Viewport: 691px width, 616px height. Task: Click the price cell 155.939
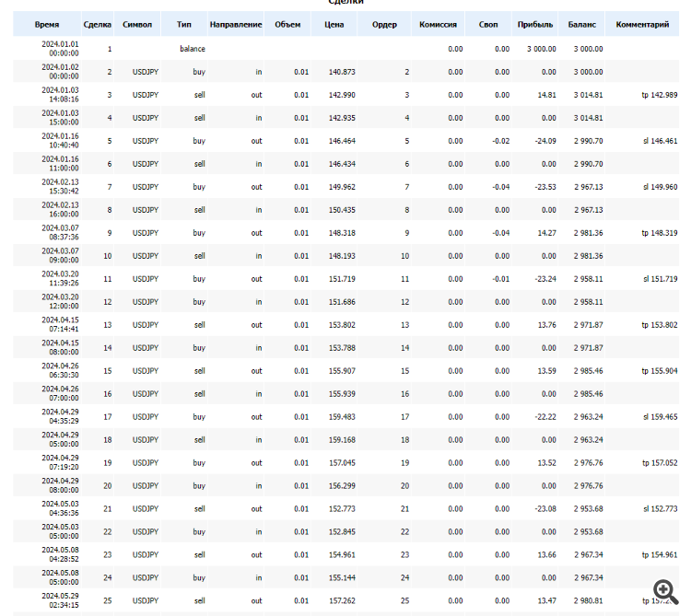pyautogui.click(x=342, y=394)
